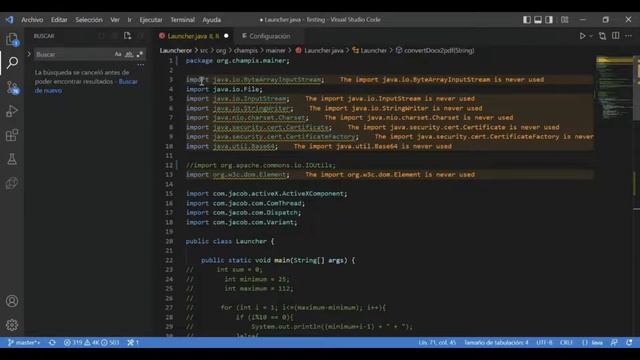Open the Extensions view
The width and height of the screenshot is (640, 360).
12,135
